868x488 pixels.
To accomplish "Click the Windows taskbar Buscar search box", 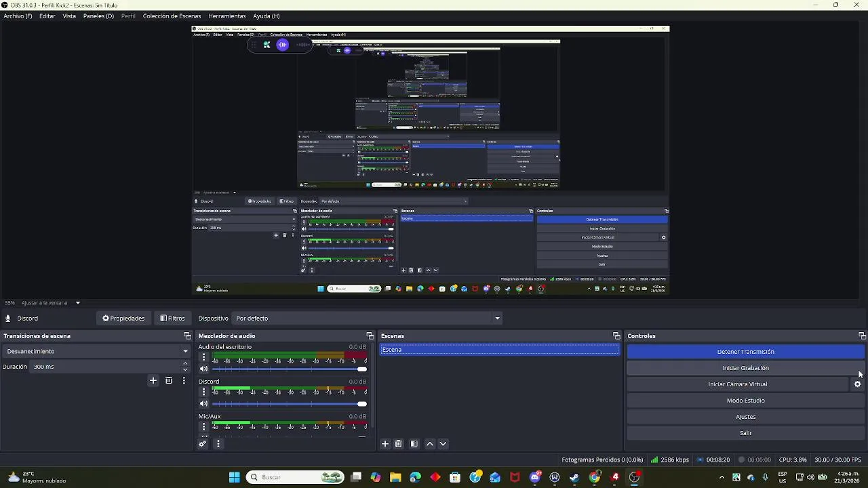I will (x=296, y=477).
